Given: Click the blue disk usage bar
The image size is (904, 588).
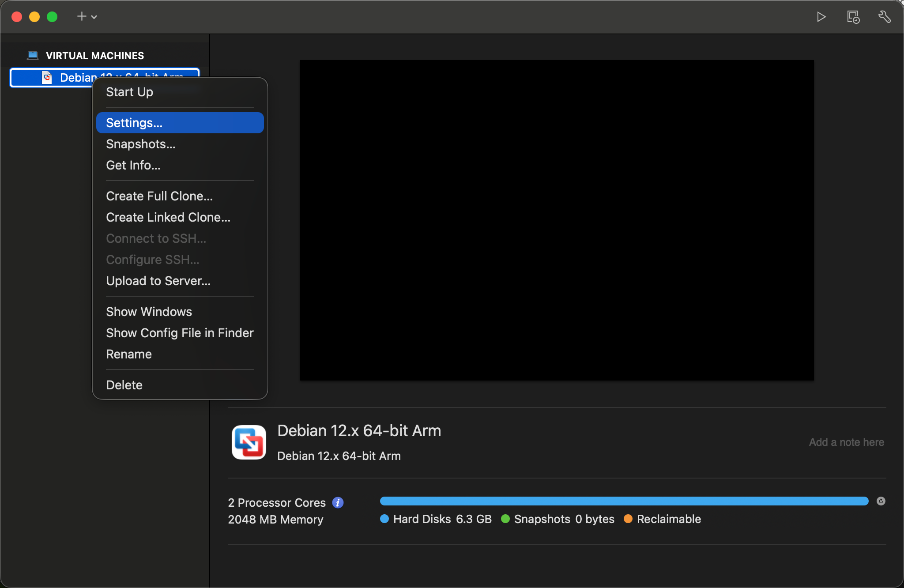Looking at the screenshot, I should 623,501.
